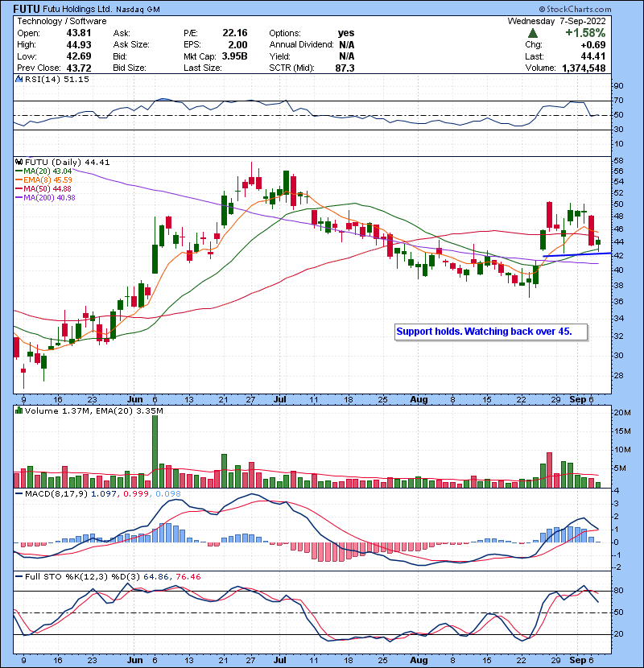Image resolution: width=644 pixels, height=668 pixels.
Task: Click the SCTR (Mid) value 87.3
Action: 345,68
